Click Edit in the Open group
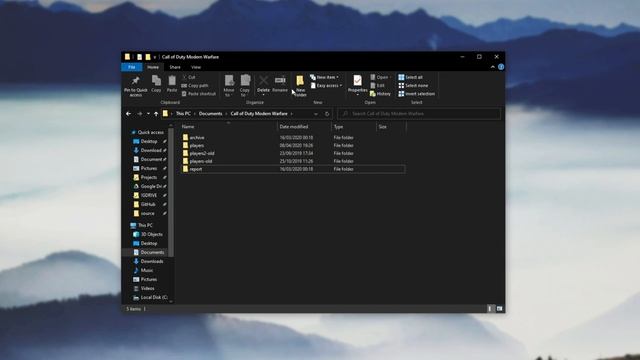 click(x=378, y=85)
